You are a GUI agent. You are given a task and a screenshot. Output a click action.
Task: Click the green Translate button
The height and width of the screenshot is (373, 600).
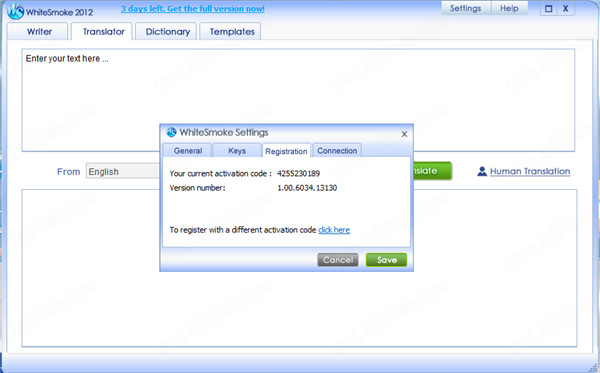[x=432, y=171]
